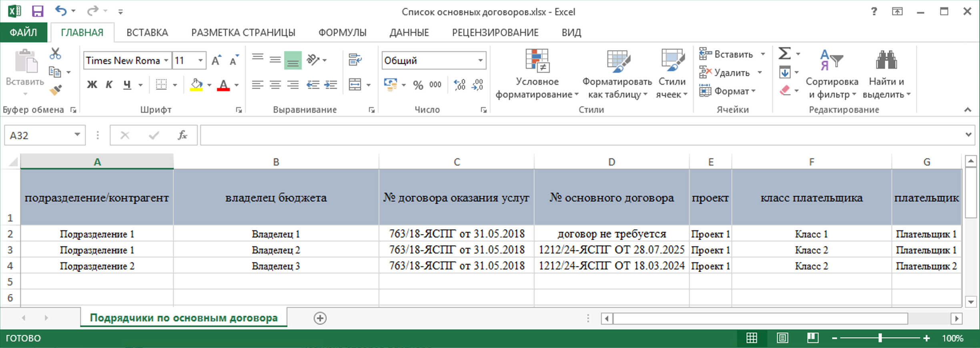980x348 pixels.
Task: Click the Save icon in quick access toolbar
Action: pyautogui.click(x=38, y=11)
